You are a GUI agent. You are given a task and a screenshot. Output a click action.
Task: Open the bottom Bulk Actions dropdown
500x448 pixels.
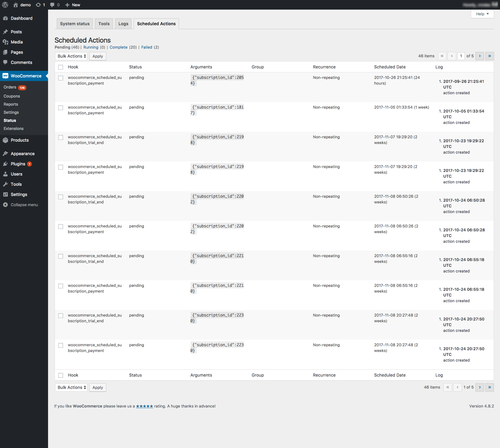pyautogui.click(x=71, y=387)
